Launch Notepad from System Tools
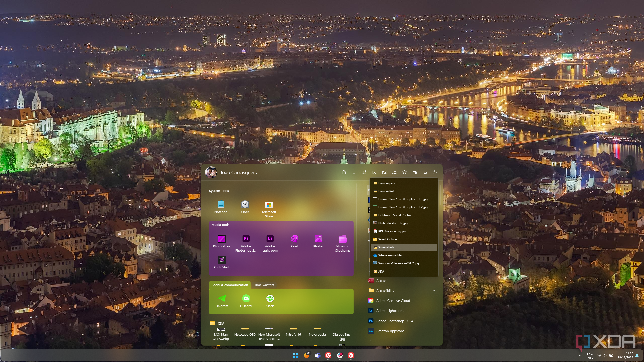 pyautogui.click(x=221, y=207)
